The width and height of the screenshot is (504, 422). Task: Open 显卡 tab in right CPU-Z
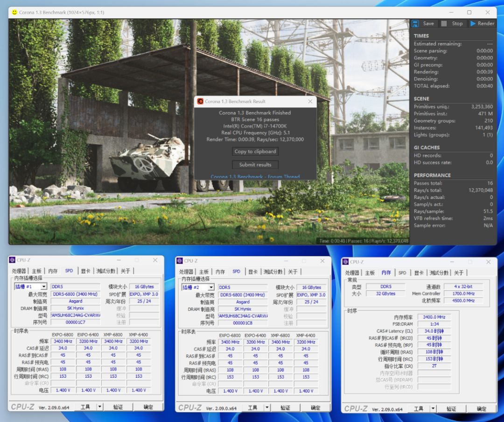coord(419,273)
